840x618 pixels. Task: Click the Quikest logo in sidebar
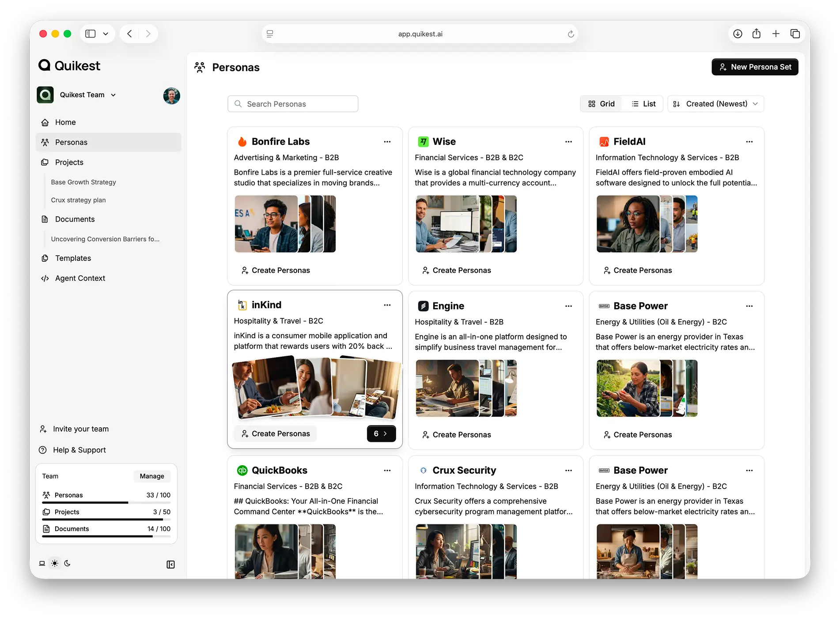tap(69, 65)
